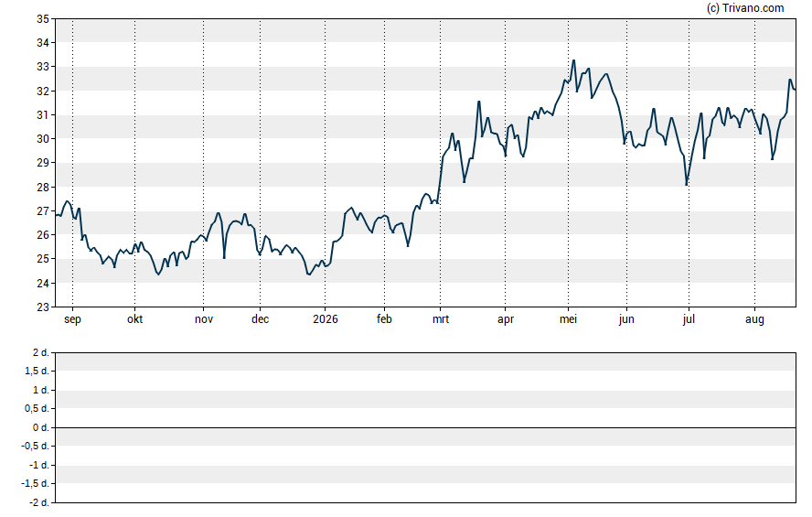Click the 30 price axis label

coord(42,139)
